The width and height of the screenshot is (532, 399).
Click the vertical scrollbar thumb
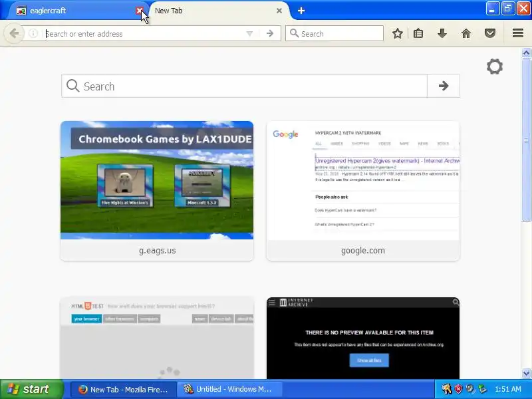coord(526,140)
